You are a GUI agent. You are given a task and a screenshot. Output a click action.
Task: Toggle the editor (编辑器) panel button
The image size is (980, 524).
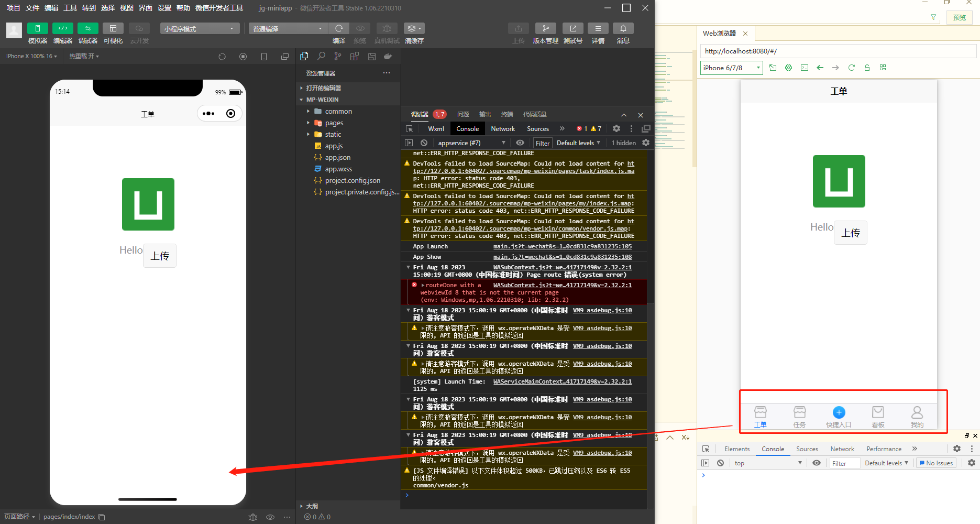(63, 28)
